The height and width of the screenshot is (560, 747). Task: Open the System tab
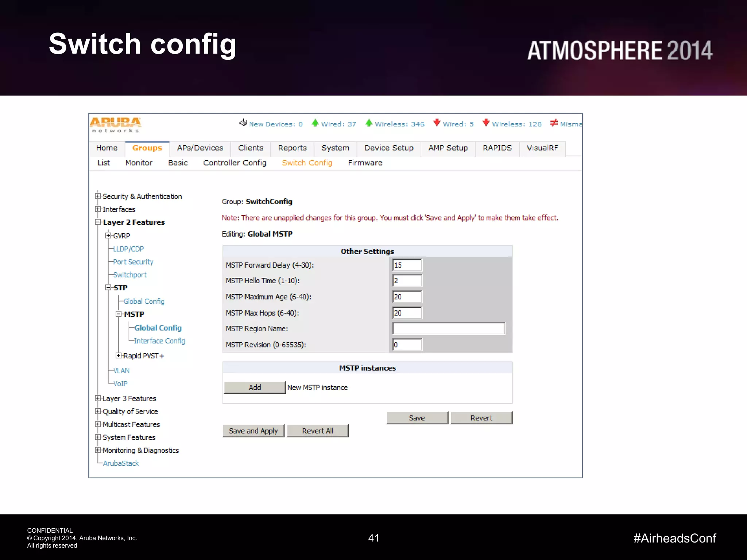(335, 148)
